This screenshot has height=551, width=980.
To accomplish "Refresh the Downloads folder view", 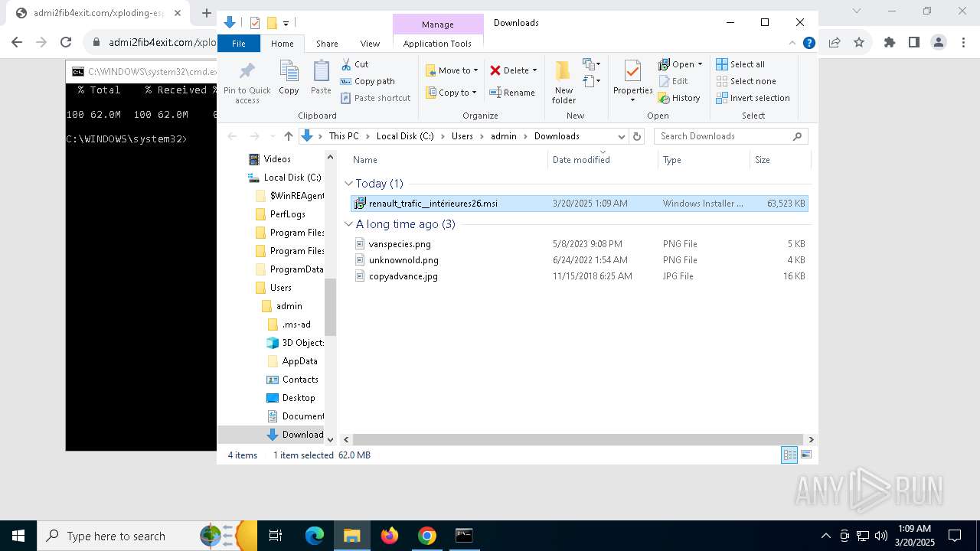I will coord(636,136).
